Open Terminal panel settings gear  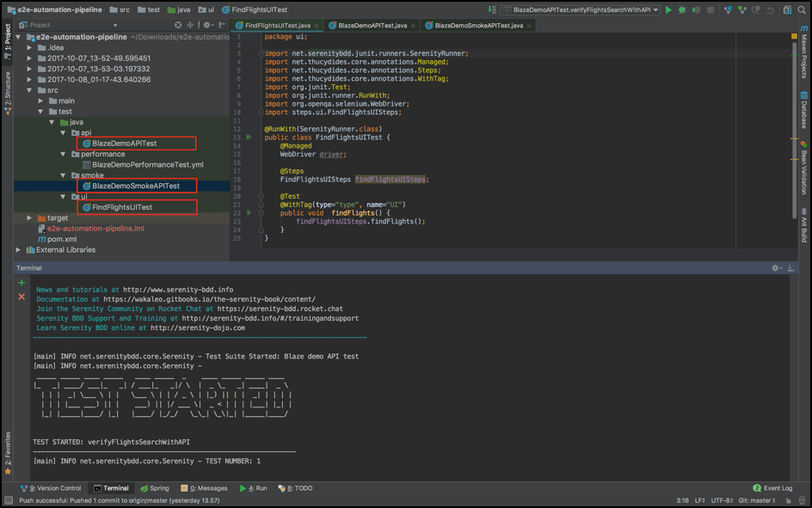[x=776, y=268]
